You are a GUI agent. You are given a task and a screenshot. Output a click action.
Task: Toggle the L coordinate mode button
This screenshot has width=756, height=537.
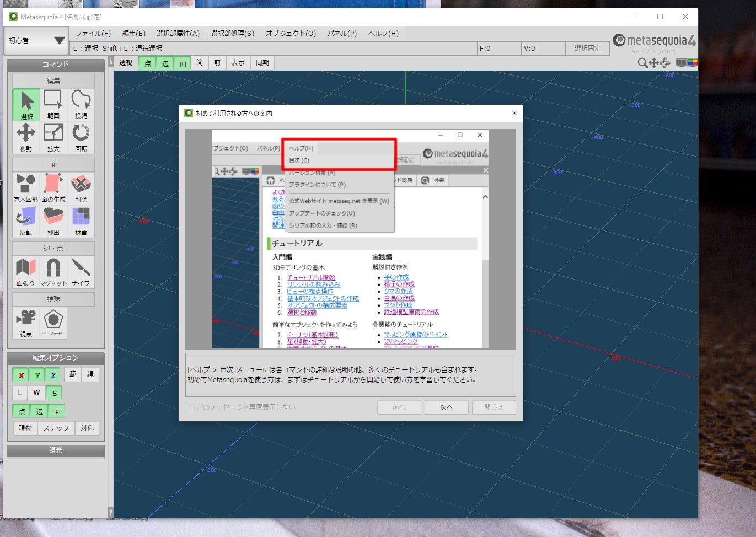click(x=20, y=393)
